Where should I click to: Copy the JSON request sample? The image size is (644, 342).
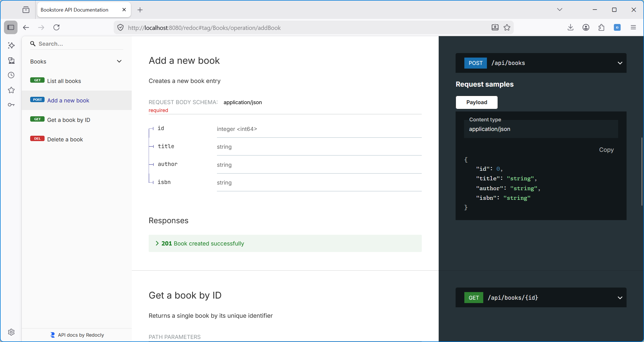pos(606,150)
